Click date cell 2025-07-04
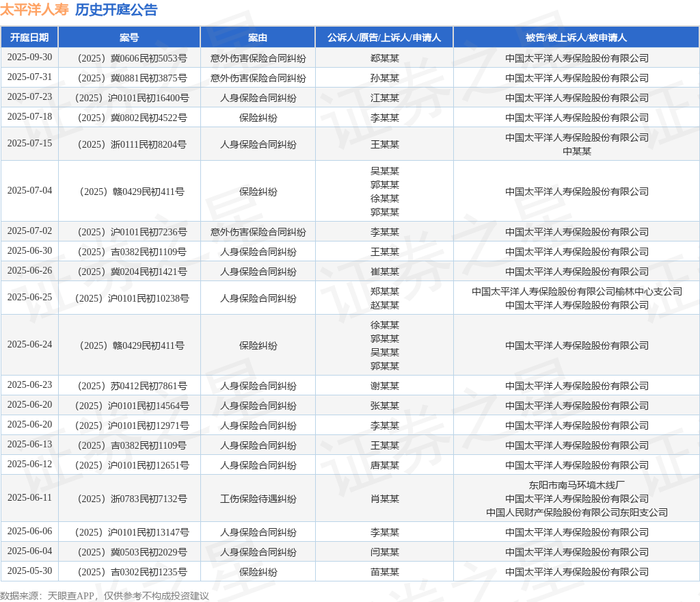700x602 pixels. pos(29,191)
